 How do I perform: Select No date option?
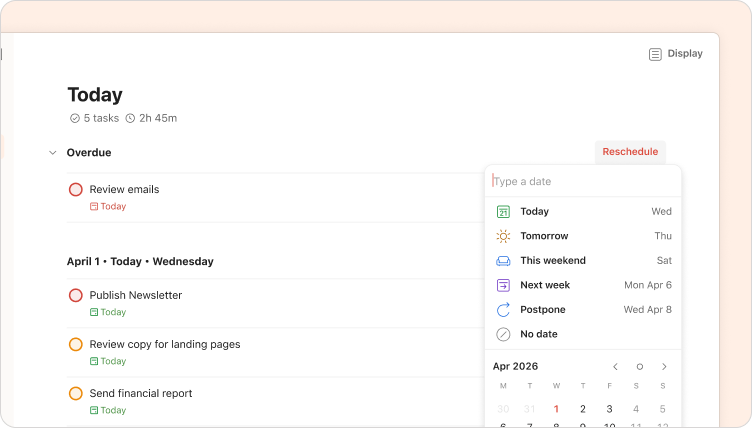point(583,334)
